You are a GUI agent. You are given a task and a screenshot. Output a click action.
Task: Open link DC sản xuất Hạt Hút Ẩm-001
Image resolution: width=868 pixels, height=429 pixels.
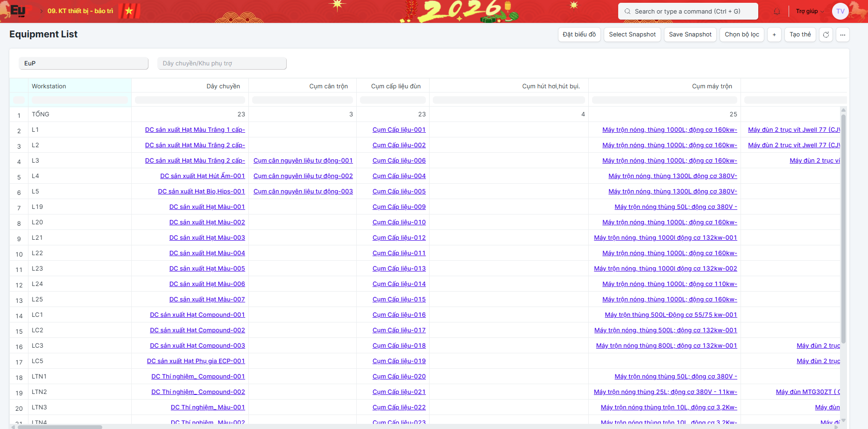coord(202,176)
